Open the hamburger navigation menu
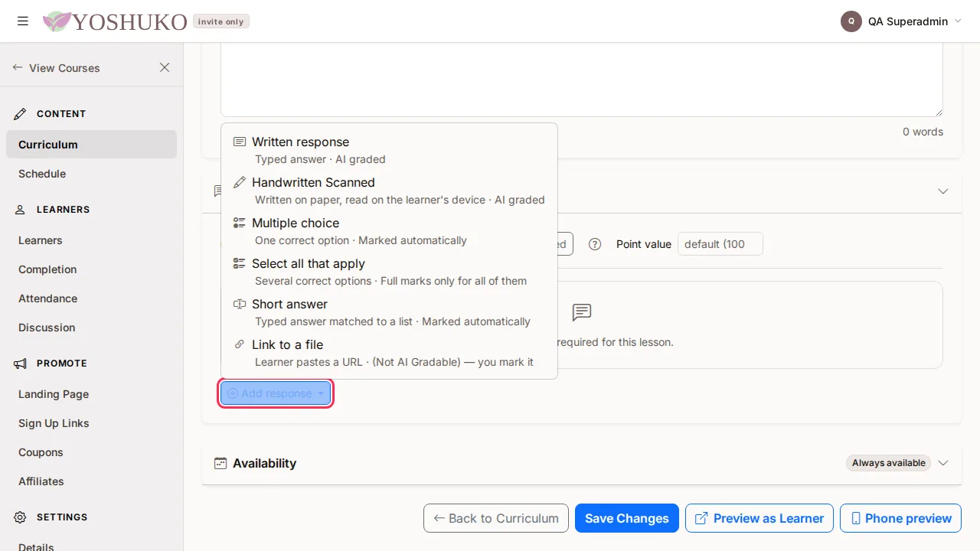Viewport: 980px width, 551px height. click(x=23, y=21)
